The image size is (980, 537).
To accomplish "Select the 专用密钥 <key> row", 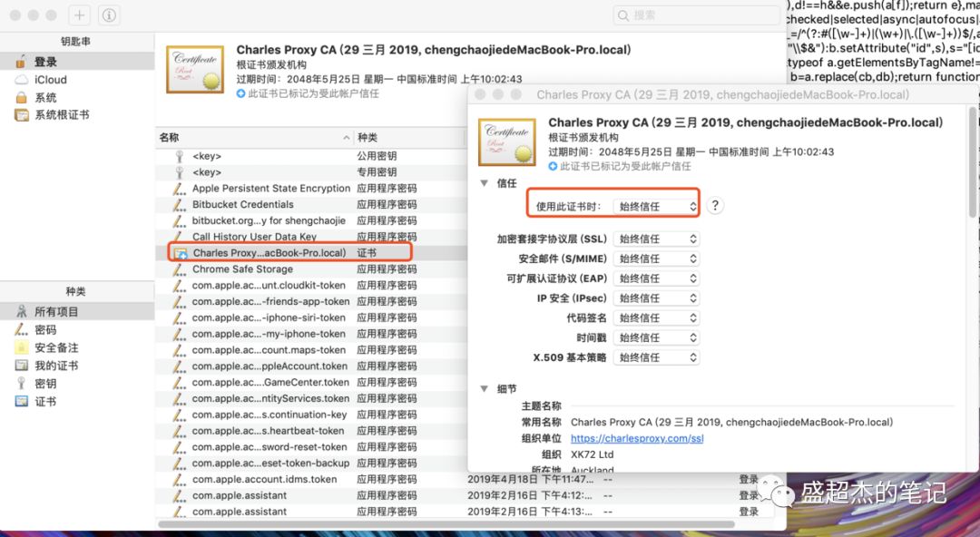I will pos(311,172).
